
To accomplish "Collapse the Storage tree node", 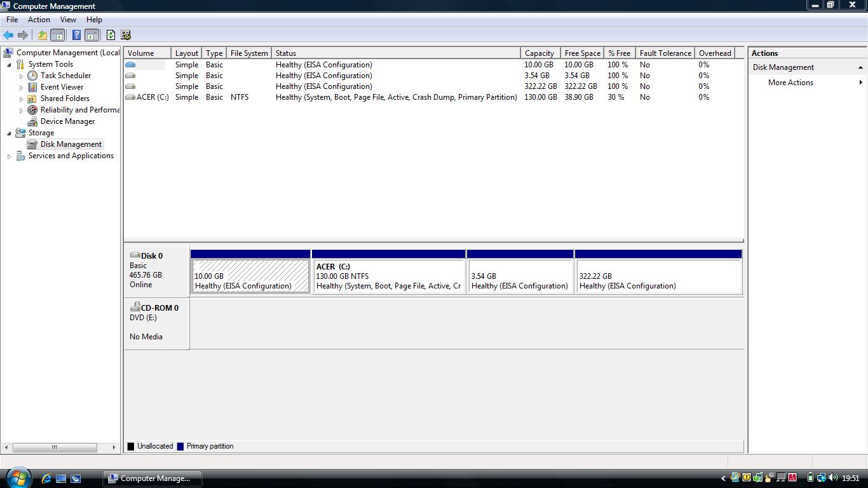I will tap(9, 133).
